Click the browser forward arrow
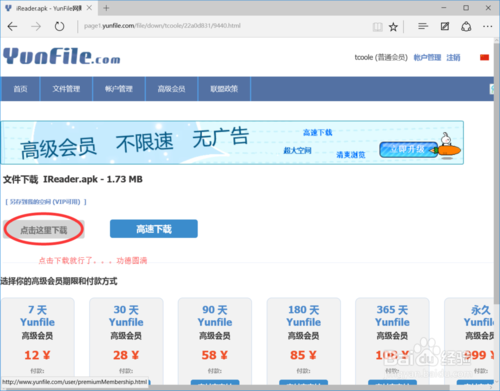Viewport: 500px width, 391px height. [36, 26]
